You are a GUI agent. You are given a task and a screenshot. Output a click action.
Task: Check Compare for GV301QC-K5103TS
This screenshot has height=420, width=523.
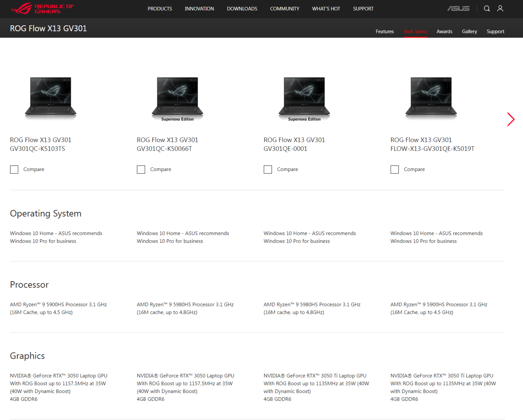pyautogui.click(x=14, y=169)
